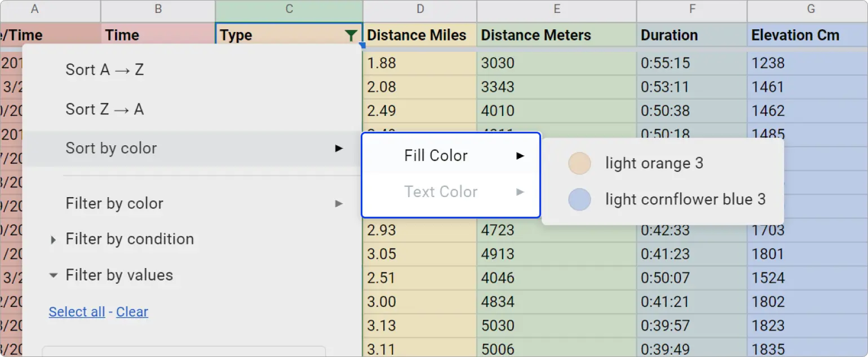Screen dimensions: 868x357
Task: Open the Fill Color submenu
Action: click(x=436, y=156)
